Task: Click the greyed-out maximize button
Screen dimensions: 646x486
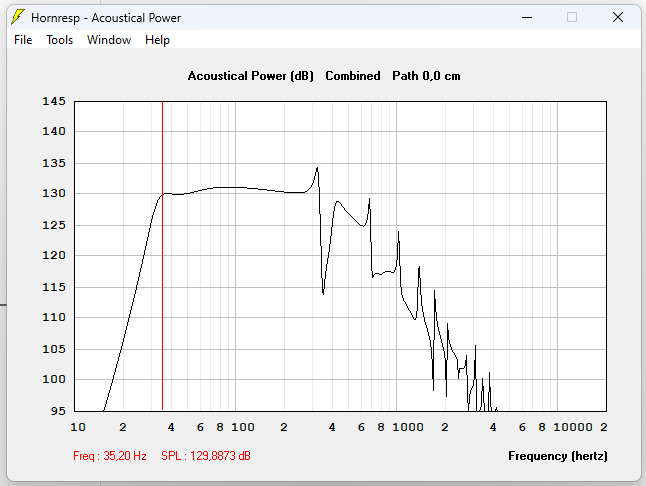Action: pos(572,17)
